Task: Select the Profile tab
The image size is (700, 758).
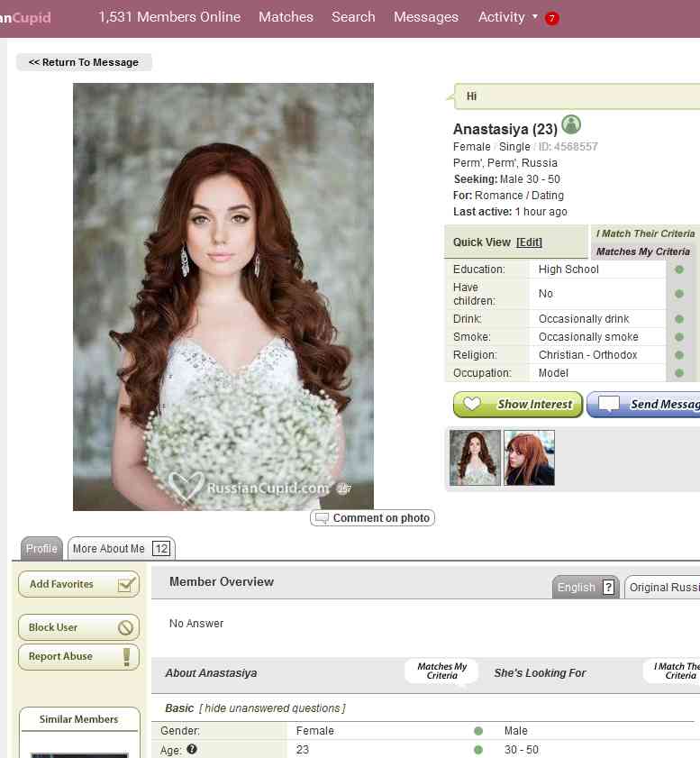Action: pos(41,549)
